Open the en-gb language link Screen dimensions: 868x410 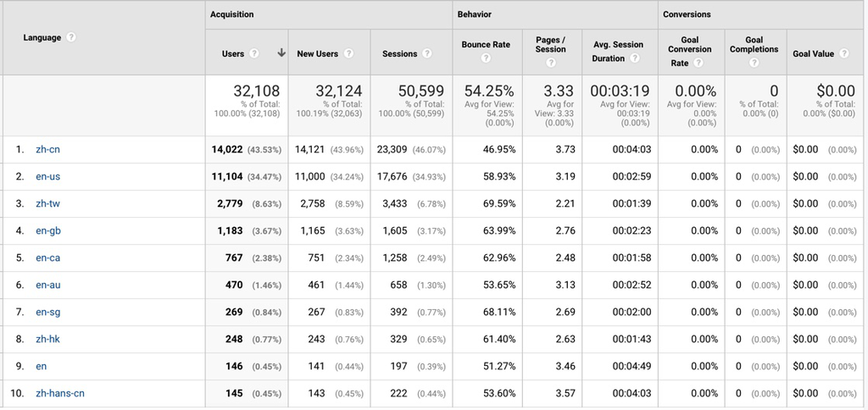tap(47, 230)
